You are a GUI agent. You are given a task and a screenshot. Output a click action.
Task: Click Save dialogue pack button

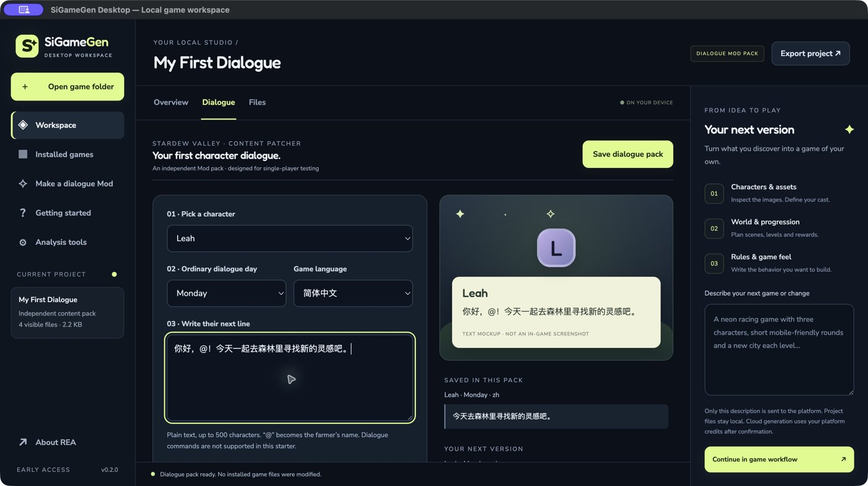coord(627,154)
